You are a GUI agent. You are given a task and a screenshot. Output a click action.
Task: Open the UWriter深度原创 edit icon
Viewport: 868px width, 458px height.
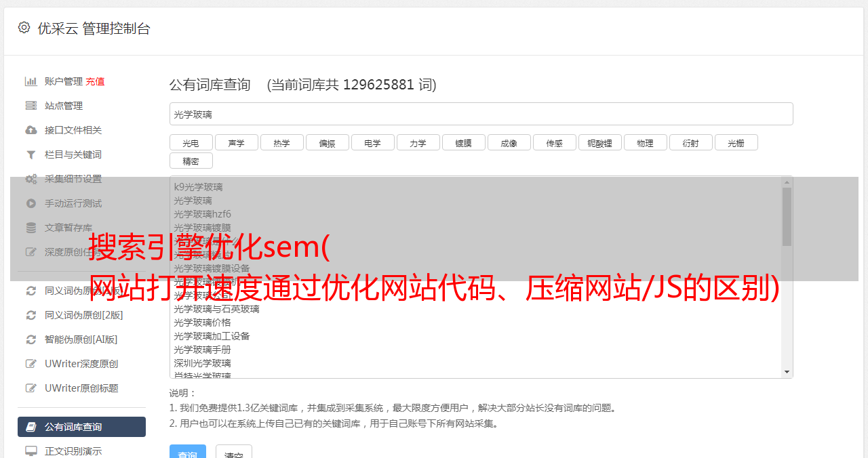point(31,364)
